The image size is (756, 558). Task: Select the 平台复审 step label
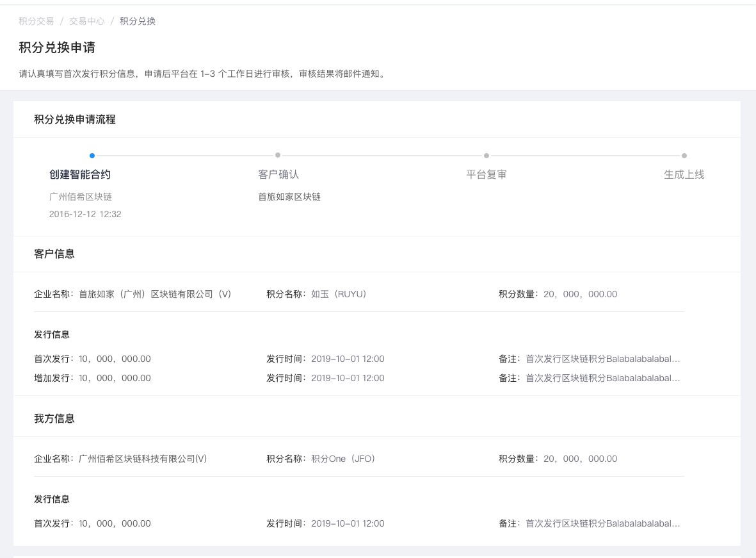pos(487,174)
